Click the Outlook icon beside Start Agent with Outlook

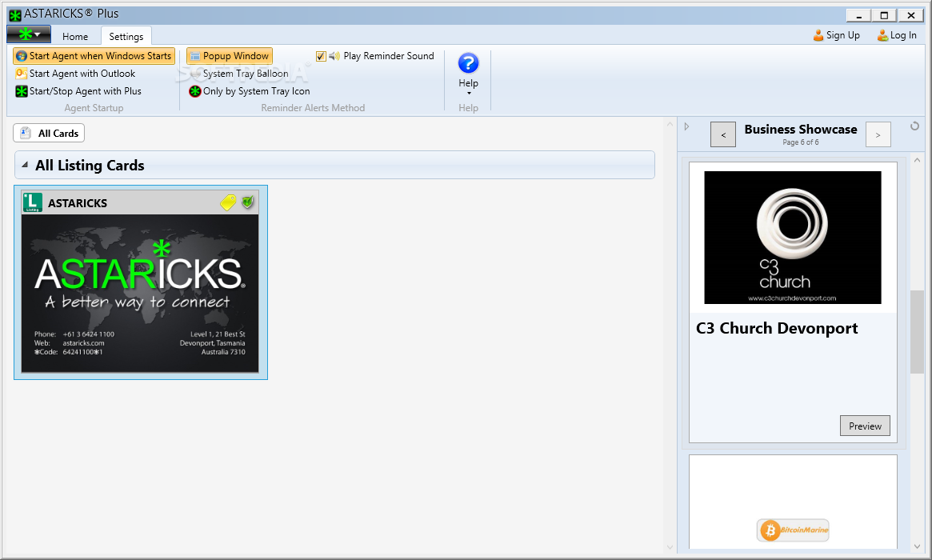21,74
